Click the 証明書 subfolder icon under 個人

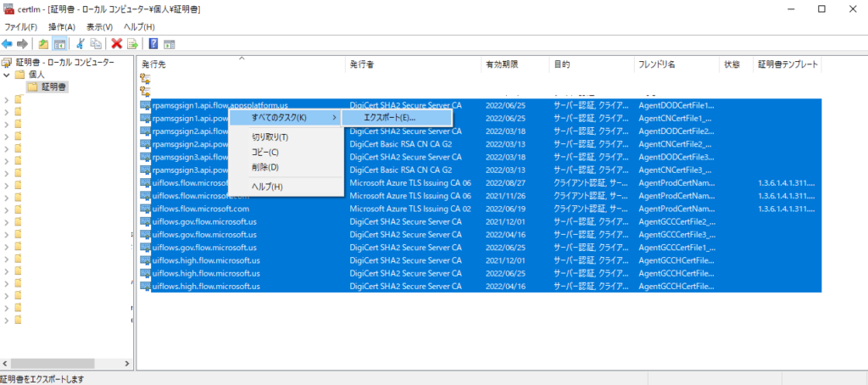(33, 86)
